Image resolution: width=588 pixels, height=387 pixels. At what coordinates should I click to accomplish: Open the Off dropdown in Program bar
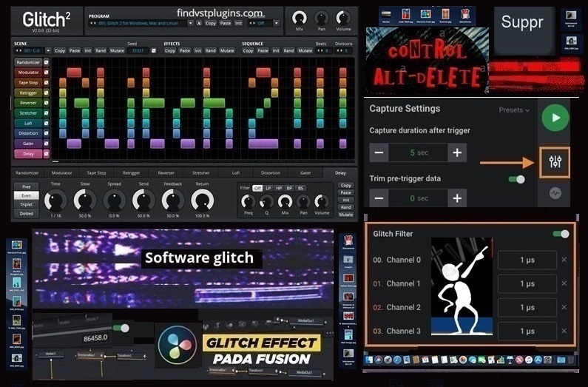[277, 23]
